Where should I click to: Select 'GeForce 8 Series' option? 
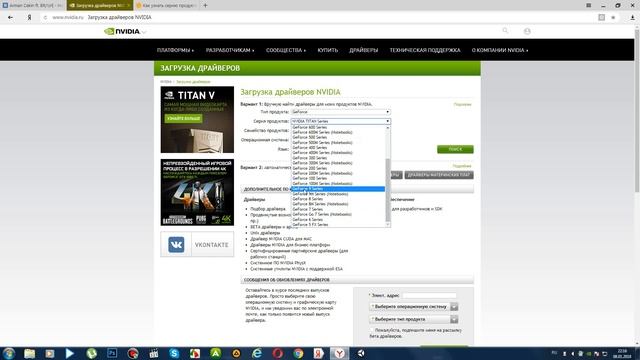point(338,199)
